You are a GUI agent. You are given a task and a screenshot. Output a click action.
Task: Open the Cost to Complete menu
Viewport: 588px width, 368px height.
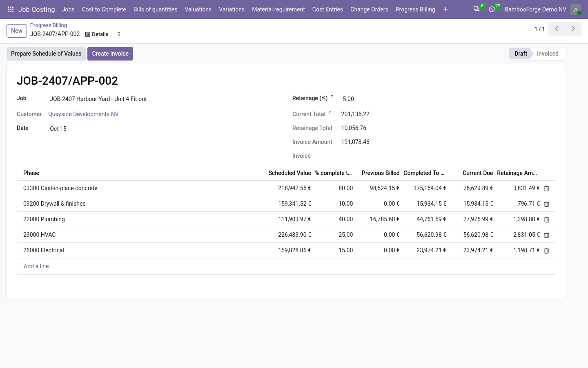click(104, 9)
